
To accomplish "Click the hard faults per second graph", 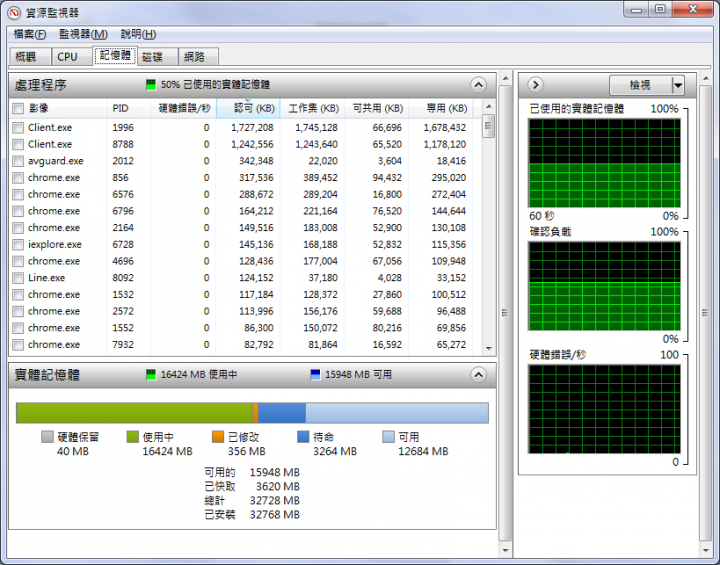I will (604, 409).
